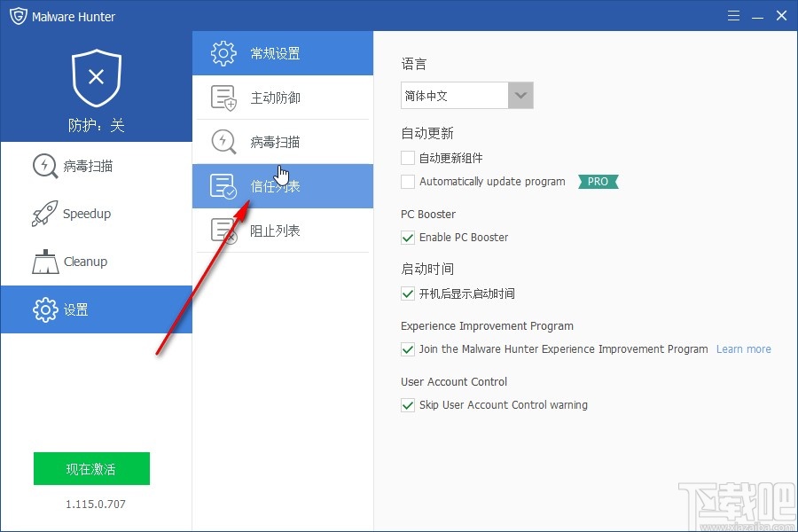This screenshot has width=798, height=532.
Task: Open the hamburger menu in title bar
Action: [733, 15]
